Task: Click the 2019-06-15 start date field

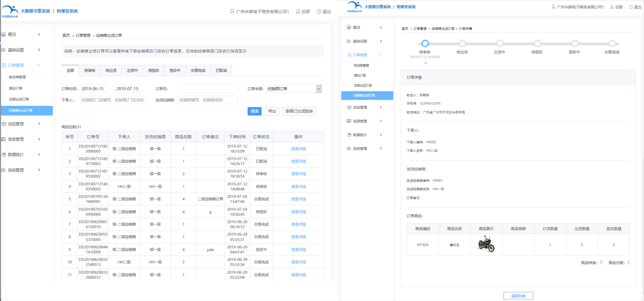Action: 93,89
